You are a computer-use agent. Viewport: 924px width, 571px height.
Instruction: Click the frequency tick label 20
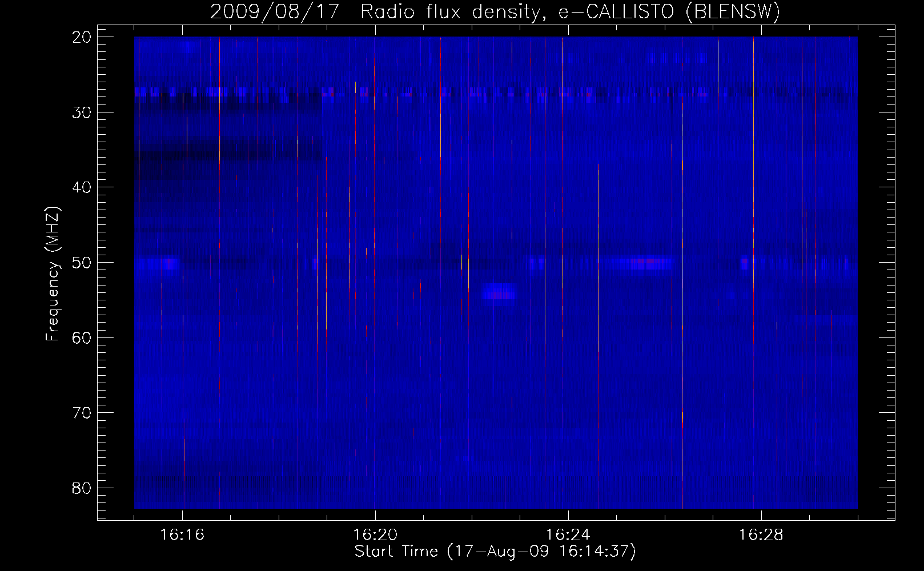point(82,37)
